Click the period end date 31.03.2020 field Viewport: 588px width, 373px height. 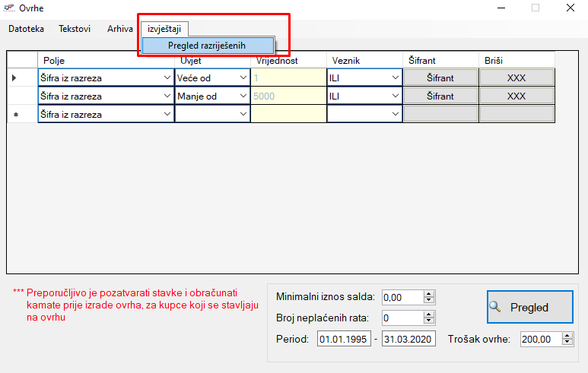(408, 339)
